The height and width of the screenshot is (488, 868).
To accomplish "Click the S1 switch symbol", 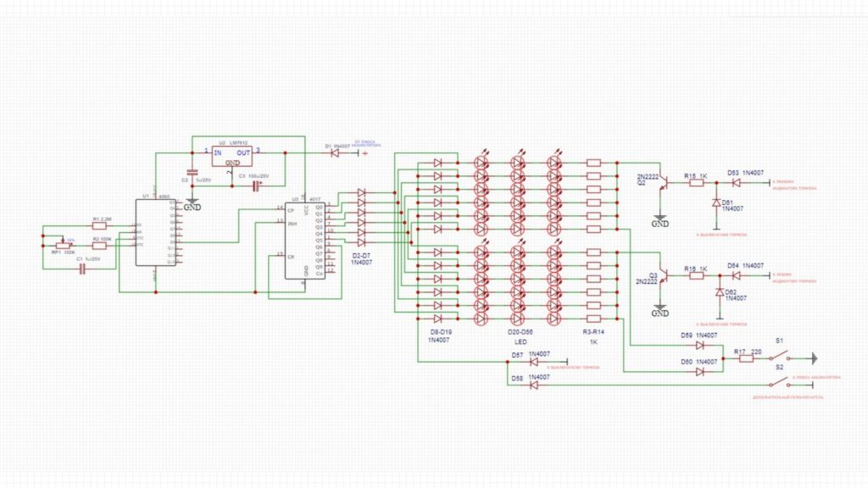I will click(x=780, y=355).
